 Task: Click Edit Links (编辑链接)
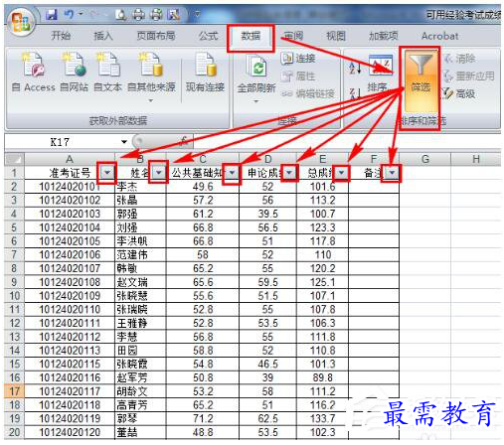(308, 94)
